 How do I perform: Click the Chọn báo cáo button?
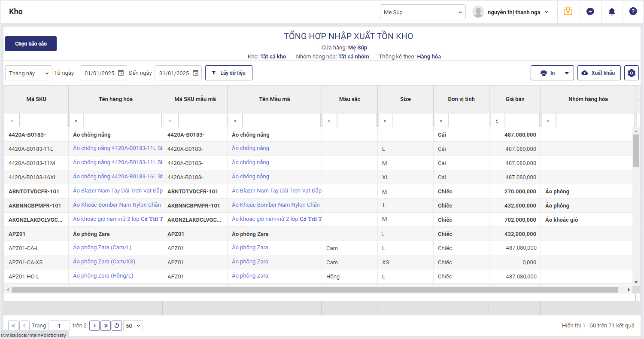coord(31,44)
